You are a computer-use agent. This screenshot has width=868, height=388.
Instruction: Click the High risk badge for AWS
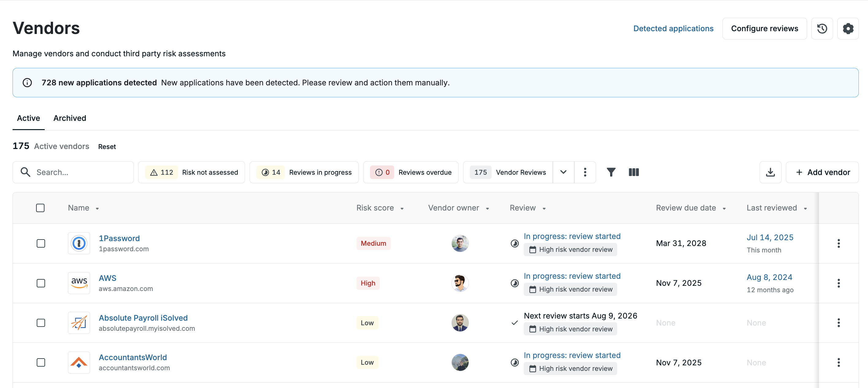(368, 283)
